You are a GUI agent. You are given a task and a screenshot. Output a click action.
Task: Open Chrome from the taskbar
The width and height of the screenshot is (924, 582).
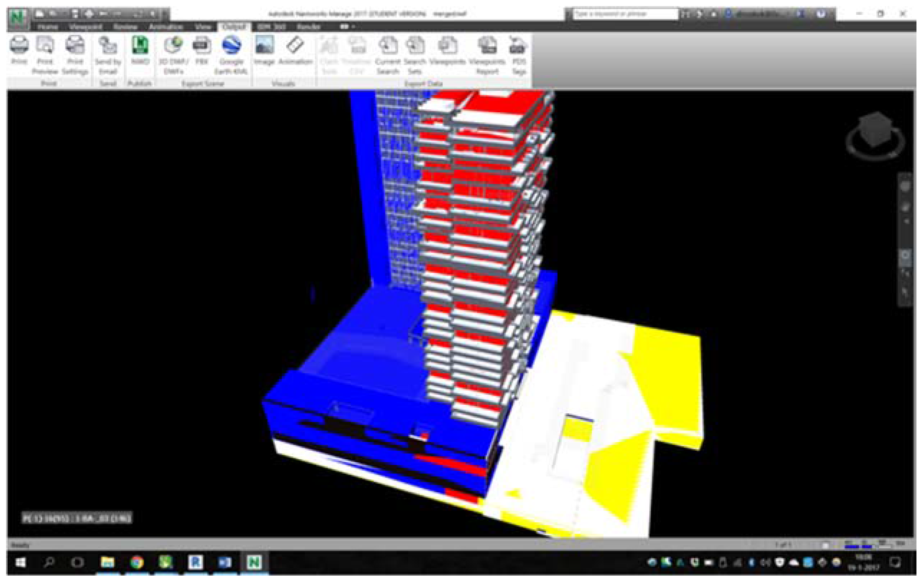pyautogui.click(x=137, y=562)
